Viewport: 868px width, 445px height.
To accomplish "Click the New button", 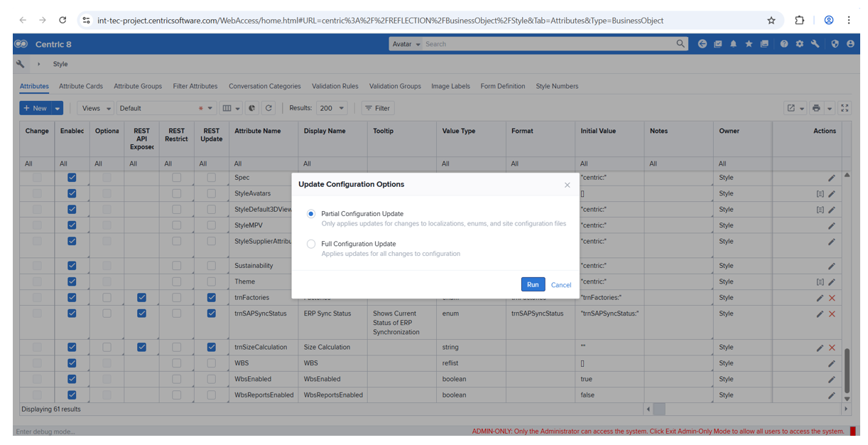I will pyautogui.click(x=36, y=108).
